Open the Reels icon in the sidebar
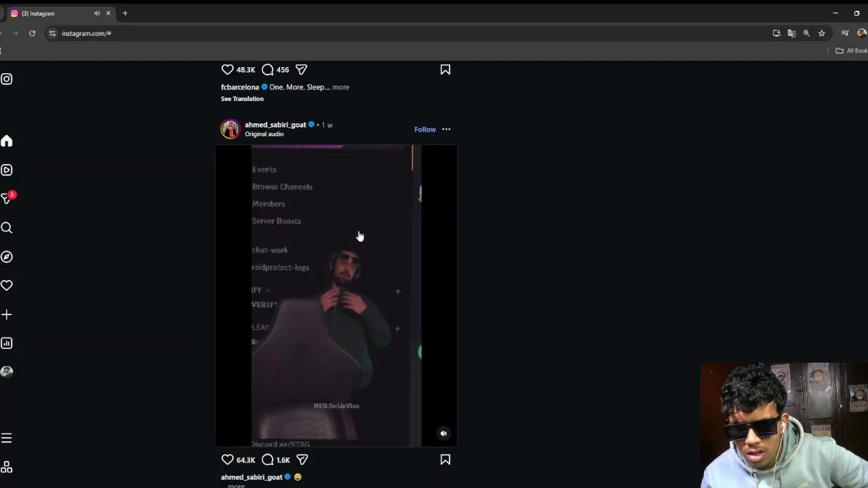868x488 pixels. click(7, 170)
